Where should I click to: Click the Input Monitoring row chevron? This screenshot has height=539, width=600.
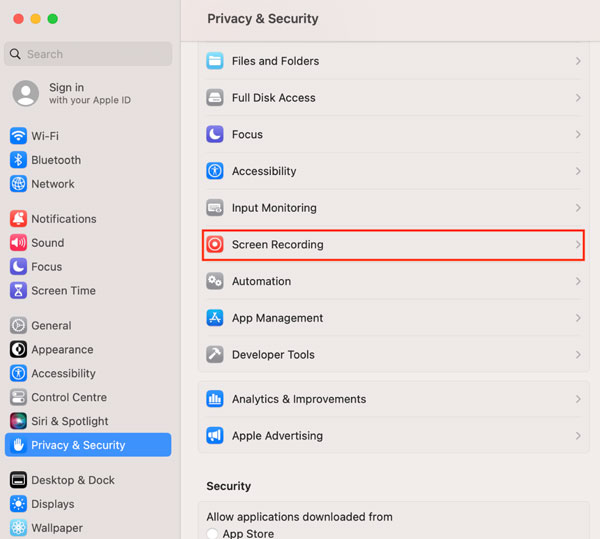coord(578,208)
